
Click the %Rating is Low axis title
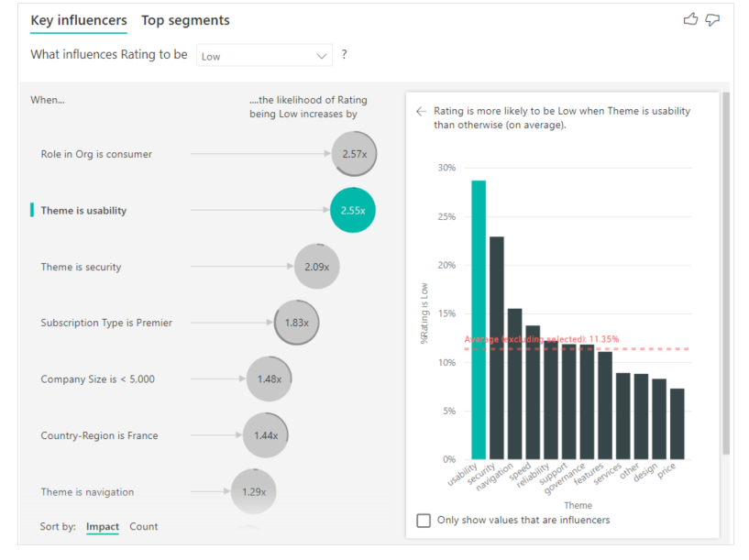click(424, 313)
